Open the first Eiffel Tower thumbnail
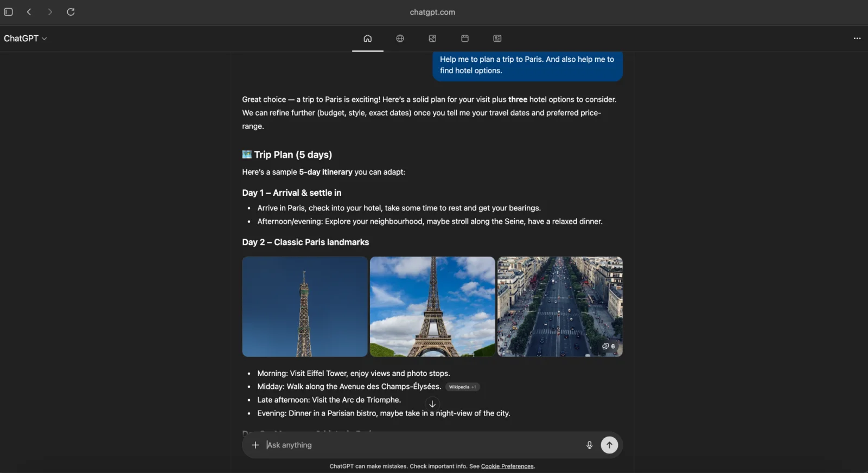Viewport: 868px width, 473px height. tap(305, 306)
